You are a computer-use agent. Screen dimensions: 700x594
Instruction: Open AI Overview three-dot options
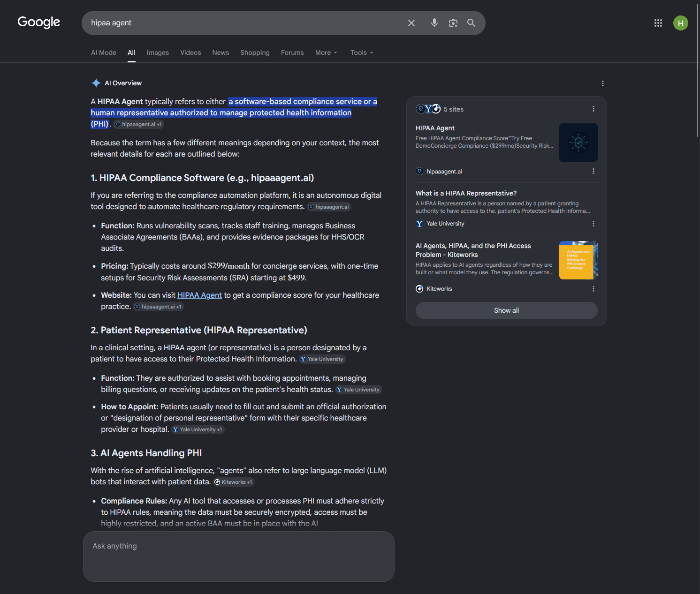click(x=603, y=83)
